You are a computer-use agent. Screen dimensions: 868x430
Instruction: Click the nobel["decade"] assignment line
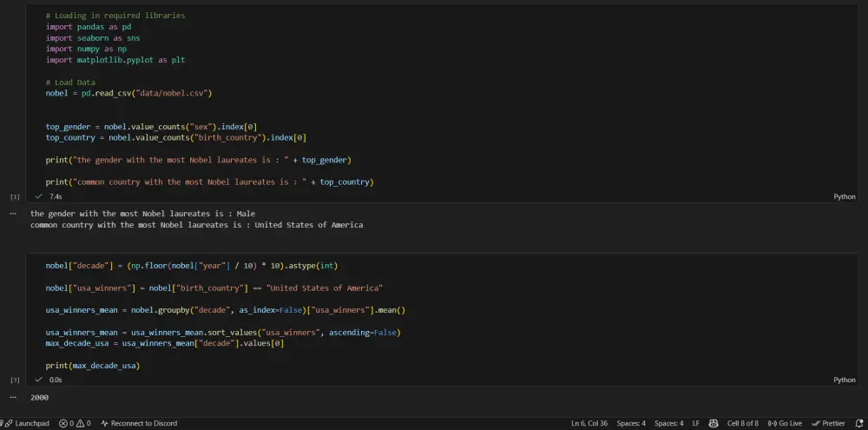192,266
